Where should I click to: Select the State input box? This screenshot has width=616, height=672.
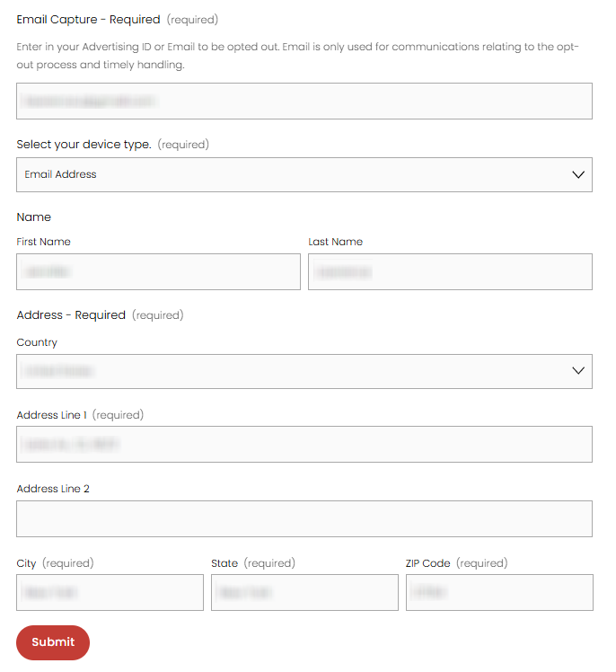pos(304,593)
